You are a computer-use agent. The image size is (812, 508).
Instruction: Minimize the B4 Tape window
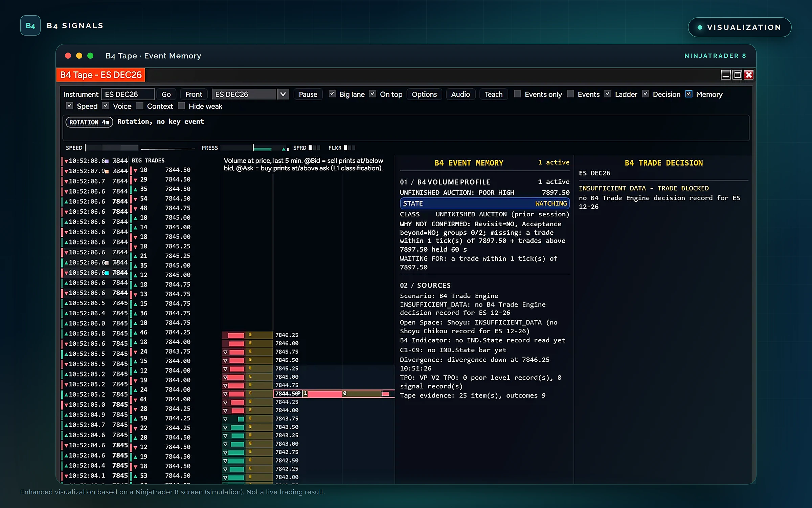click(726, 75)
